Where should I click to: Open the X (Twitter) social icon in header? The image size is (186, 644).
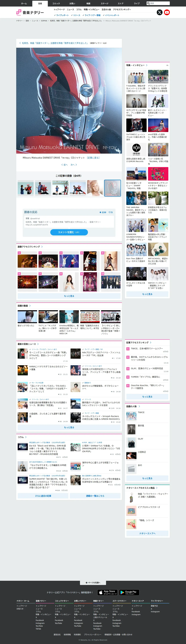(159, 12)
